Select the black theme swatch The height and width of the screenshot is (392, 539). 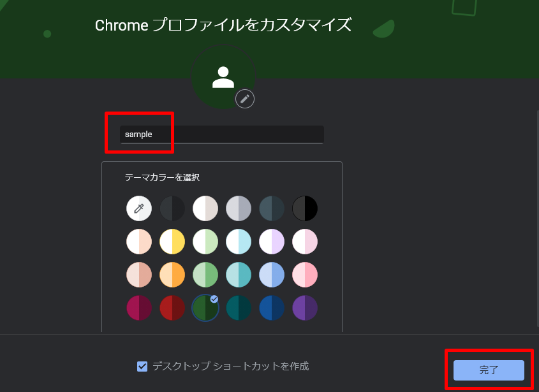pos(305,208)
